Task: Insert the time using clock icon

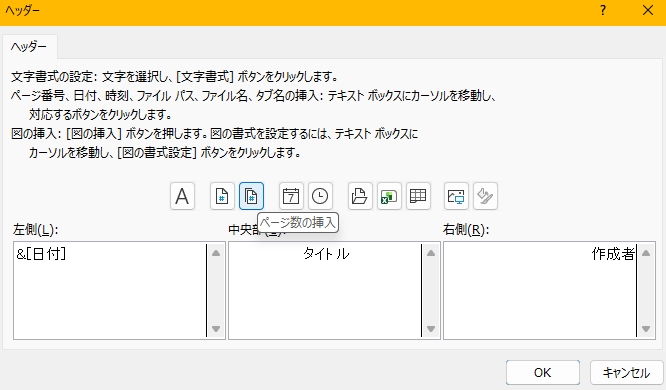Action: (x=320, y=196)
